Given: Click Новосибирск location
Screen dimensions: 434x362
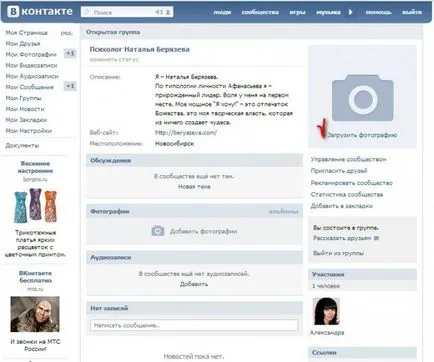Looking at the screenshot, I should pos(174,144).
